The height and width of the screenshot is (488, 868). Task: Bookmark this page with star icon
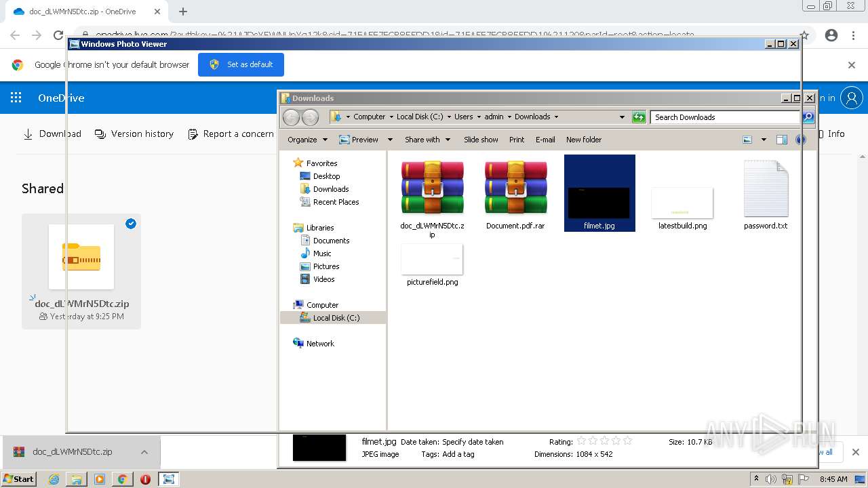[804, 35]
